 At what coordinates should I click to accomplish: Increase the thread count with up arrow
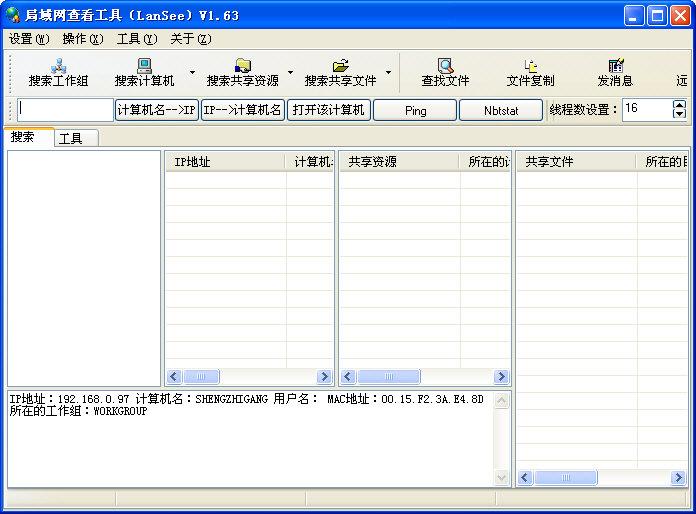coord(679,105)
